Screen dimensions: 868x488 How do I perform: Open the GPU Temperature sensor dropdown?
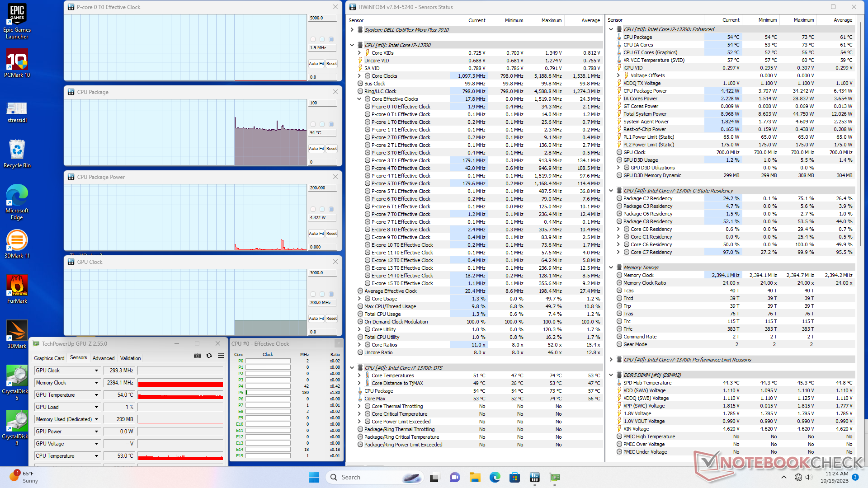(96, 395)
